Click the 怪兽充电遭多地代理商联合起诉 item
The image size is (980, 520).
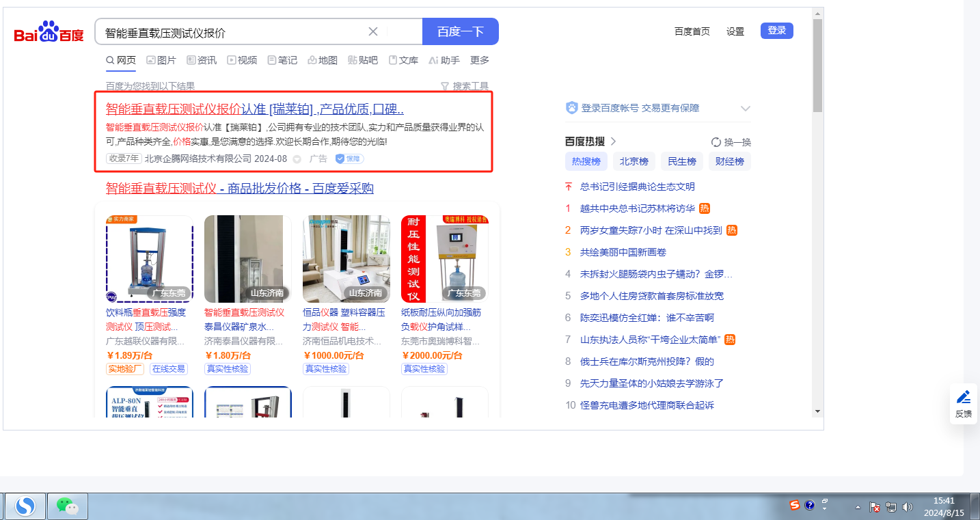(647, 405)
